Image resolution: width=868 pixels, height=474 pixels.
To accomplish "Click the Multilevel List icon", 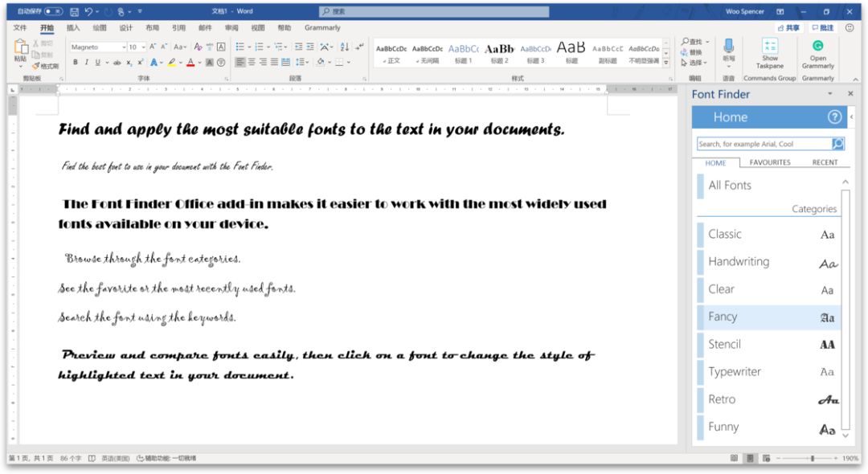I will (x=278, y=47).
